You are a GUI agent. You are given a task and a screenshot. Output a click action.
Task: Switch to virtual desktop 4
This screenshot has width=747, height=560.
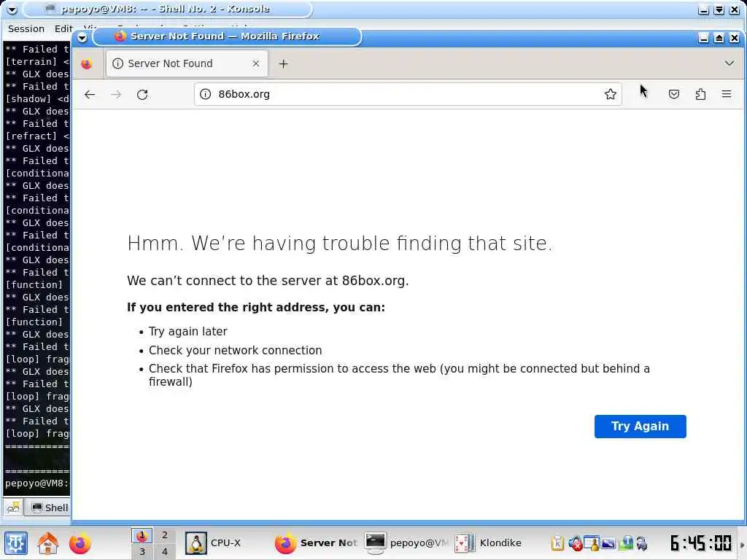pos(164,551)
